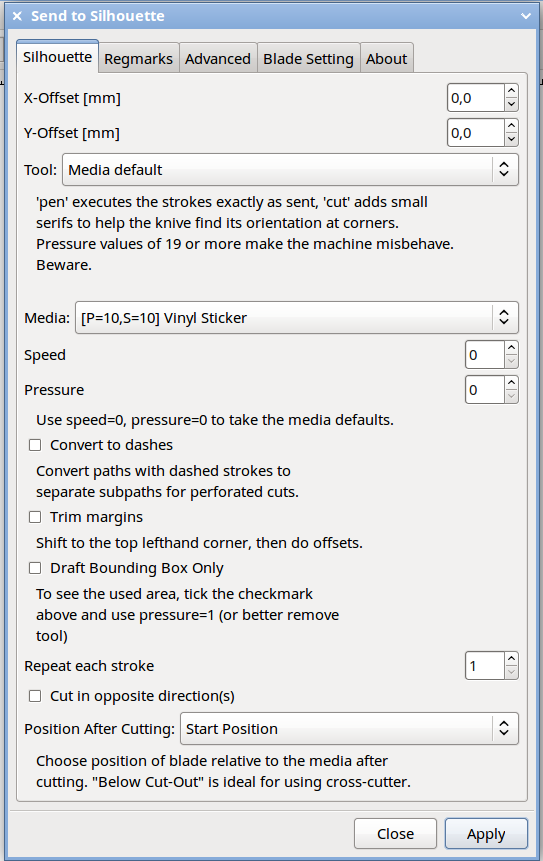Open Position After Cutting dropdown
543x861 pixels.
click(x=349, y=729)
